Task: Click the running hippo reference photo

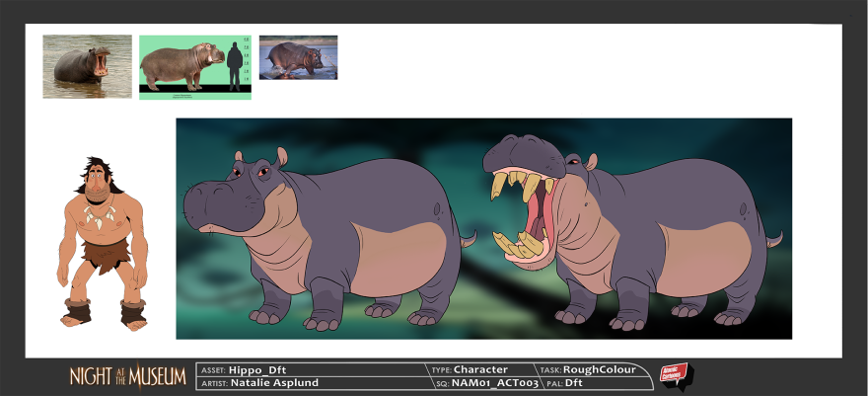Action: click(x=298, y=57)
